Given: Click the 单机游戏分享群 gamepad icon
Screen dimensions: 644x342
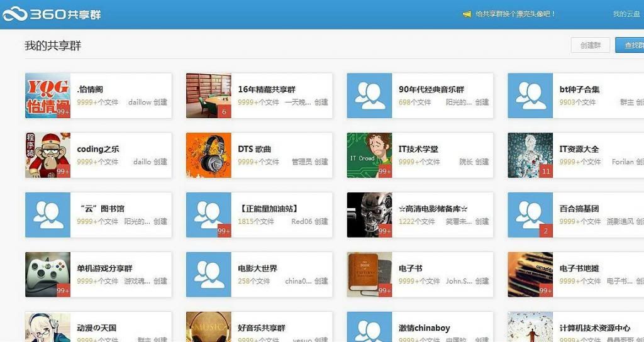Looking at the screenshot, I should tap(47, 275).
